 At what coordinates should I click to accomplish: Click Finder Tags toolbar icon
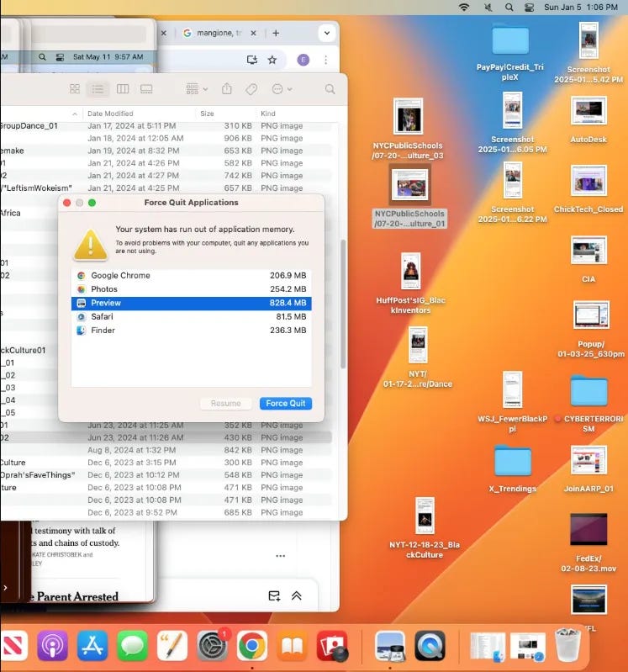coord(251,89)
